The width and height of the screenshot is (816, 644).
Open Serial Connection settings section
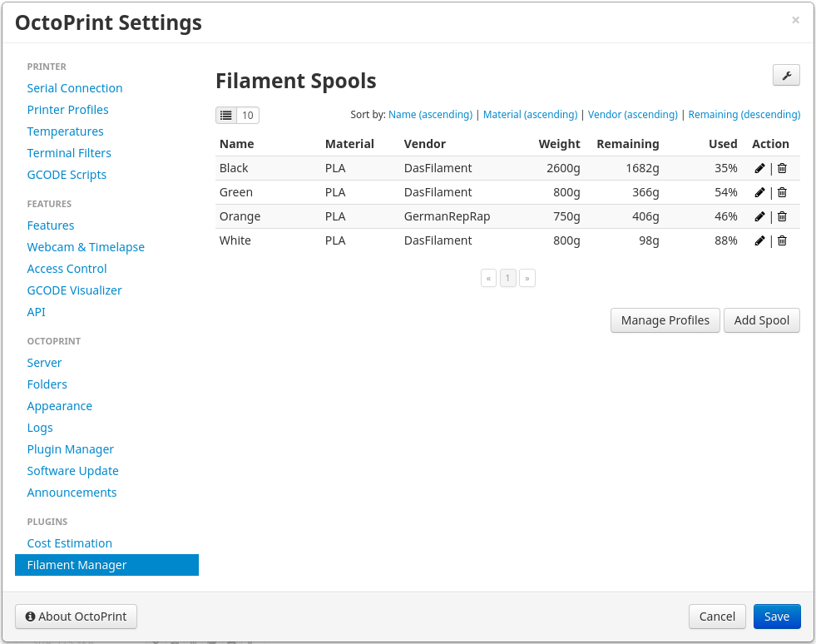point(75,88)
